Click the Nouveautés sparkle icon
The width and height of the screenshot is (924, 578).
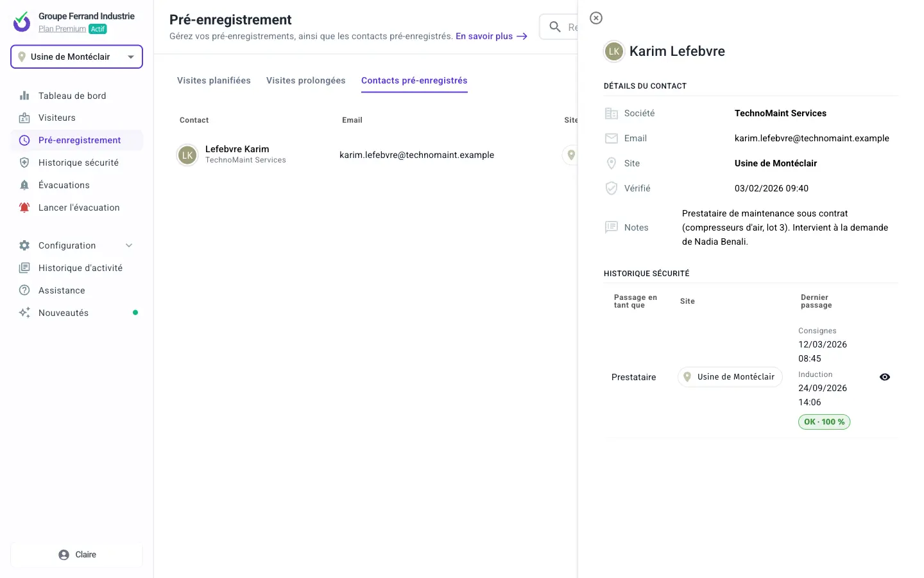tap(24, 313)
